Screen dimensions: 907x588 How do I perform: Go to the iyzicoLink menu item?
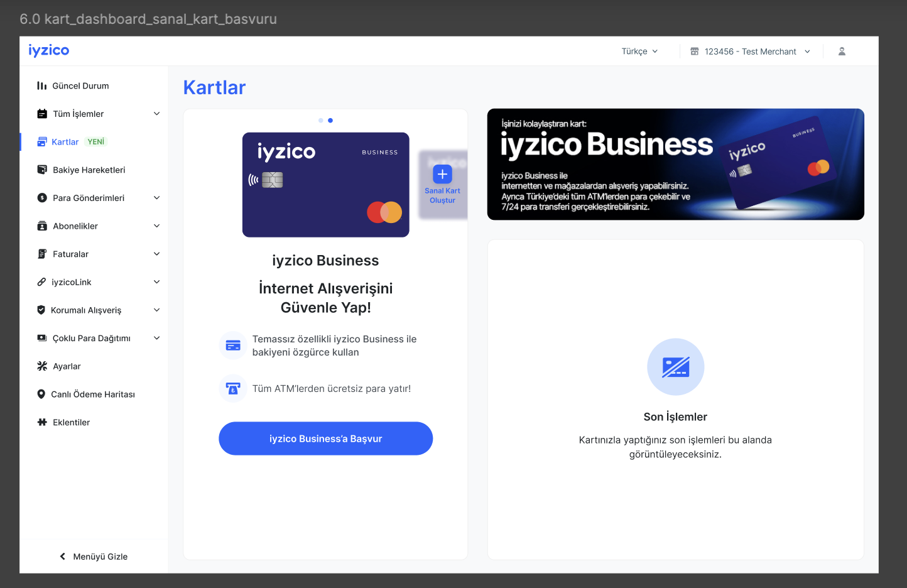pos(71,282)
